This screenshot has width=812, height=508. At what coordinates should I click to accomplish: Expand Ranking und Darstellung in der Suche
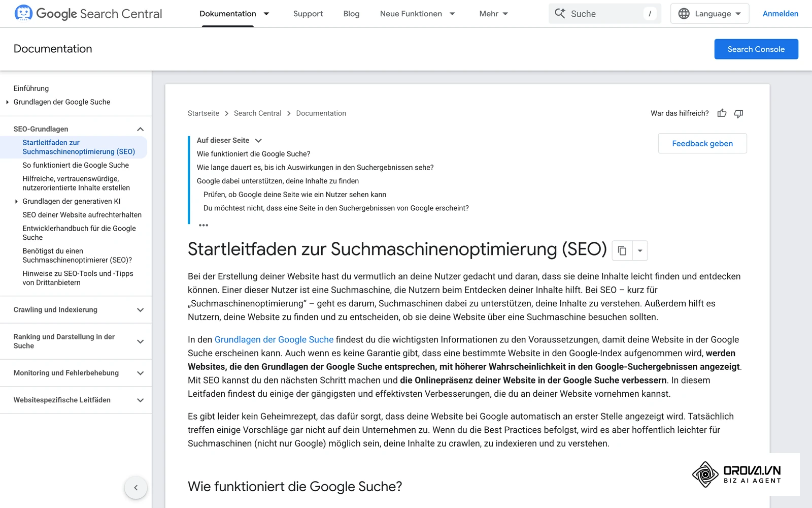[141, 341]
